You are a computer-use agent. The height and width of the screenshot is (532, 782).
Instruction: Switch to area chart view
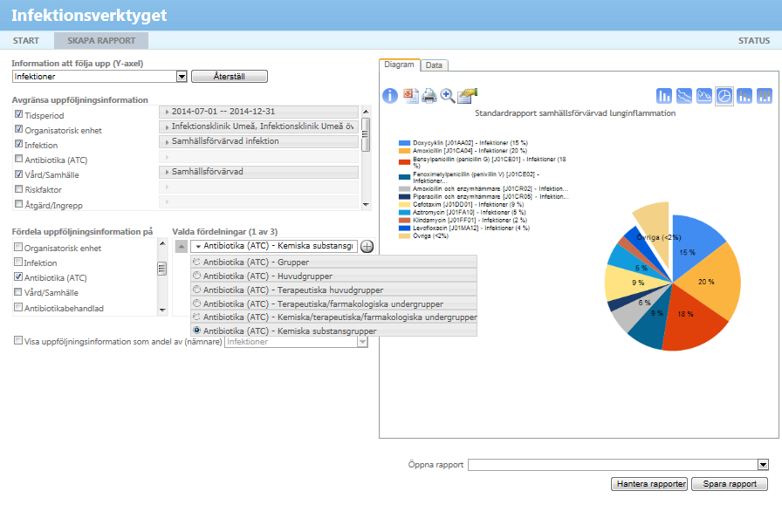703,96
